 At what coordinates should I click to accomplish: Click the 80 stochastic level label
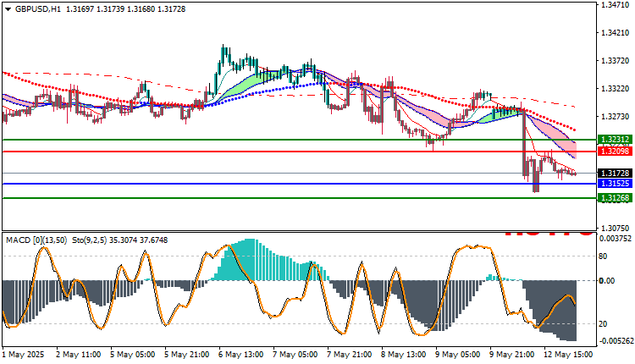click(x=603, y=256)
